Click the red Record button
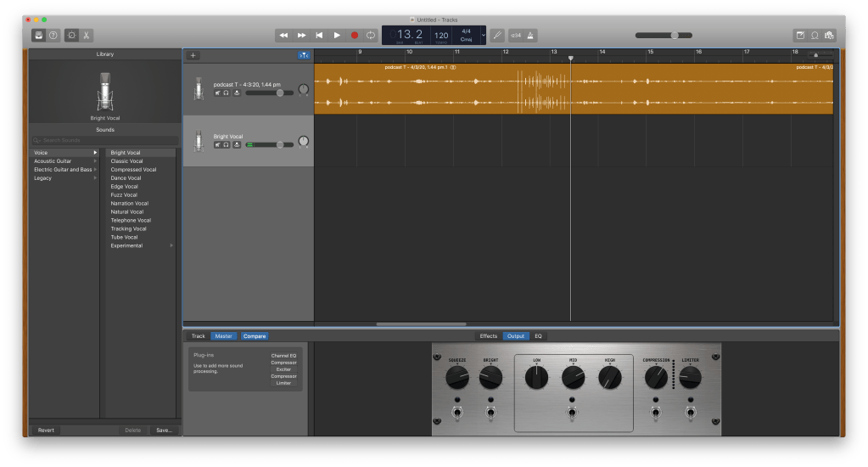Viewport: 868px width, 467px height. pos(354,35)
